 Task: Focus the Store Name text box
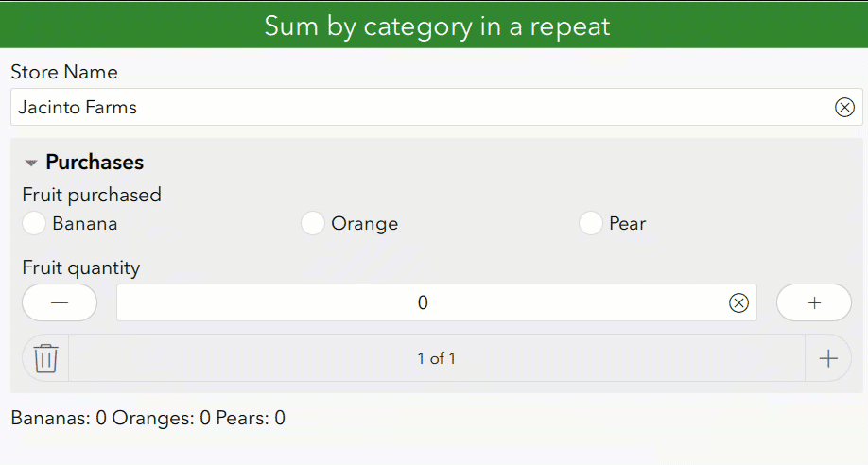pyautogui.click(x=425, y=108)
